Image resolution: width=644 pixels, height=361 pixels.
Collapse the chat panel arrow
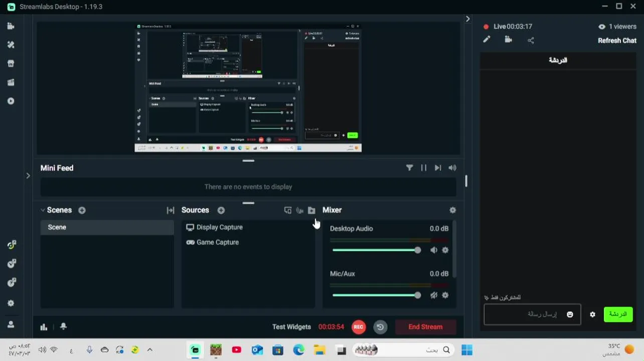tap(467, 19)
